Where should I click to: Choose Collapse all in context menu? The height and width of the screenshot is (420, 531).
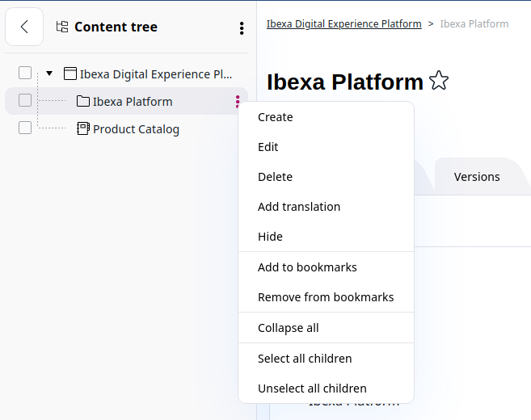click(289, 328)
